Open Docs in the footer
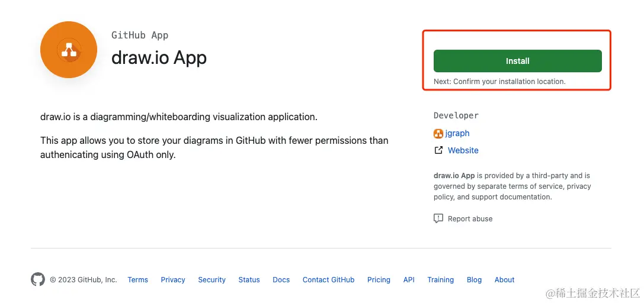Image resolution: width=644 pixels, height=303 pixels. click(281, 280)
